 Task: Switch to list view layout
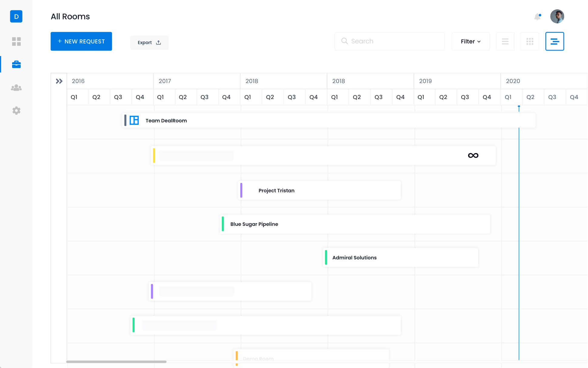click(x=505, y=41)
